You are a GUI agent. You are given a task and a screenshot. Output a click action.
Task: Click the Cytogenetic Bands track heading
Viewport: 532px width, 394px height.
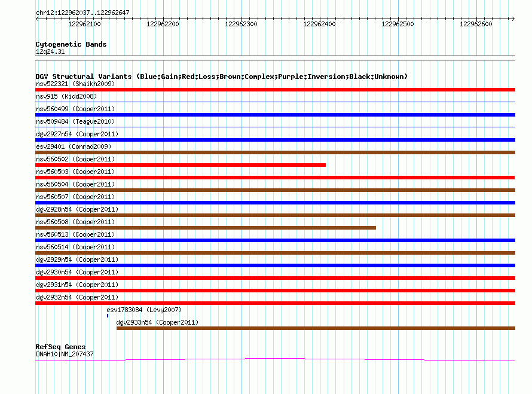71,44
